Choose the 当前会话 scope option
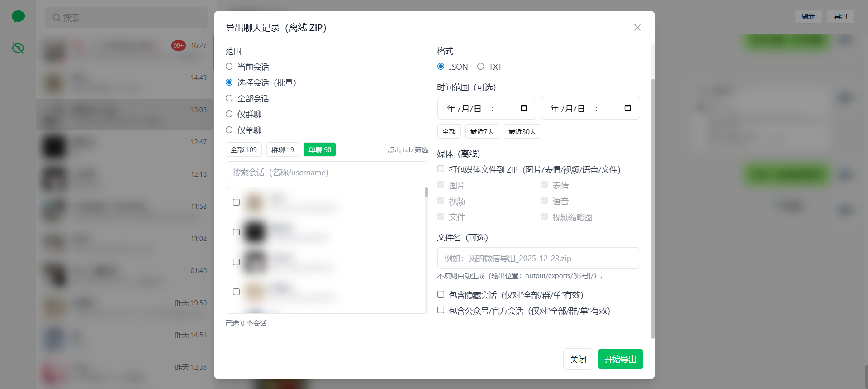This screenshot has width=868, height=389. pos(229,67)
